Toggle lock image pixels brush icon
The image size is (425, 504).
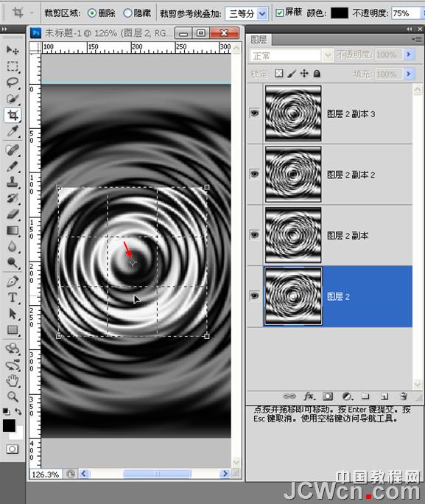[292, 74]
